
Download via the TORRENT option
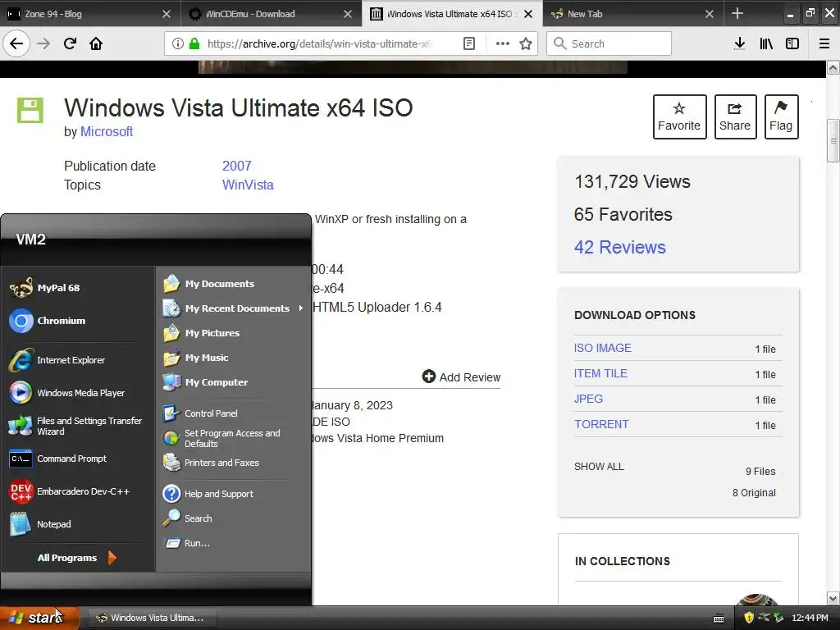point(601,424)
